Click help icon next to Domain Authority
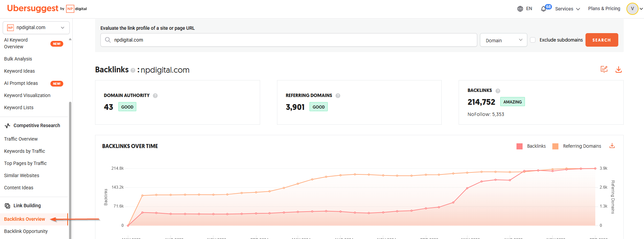The image size is (644, 239). 155,96
